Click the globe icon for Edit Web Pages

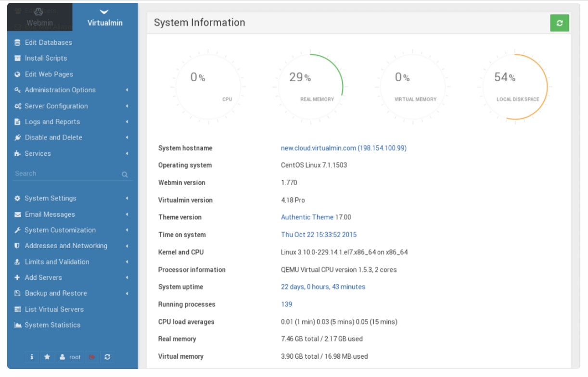pyautogui.click(x=18, y=74)
